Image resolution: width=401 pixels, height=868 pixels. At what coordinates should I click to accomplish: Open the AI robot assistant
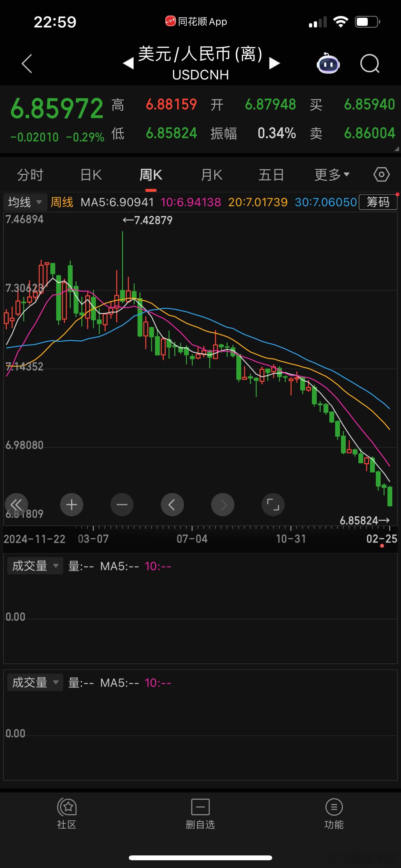coord(328,63)
